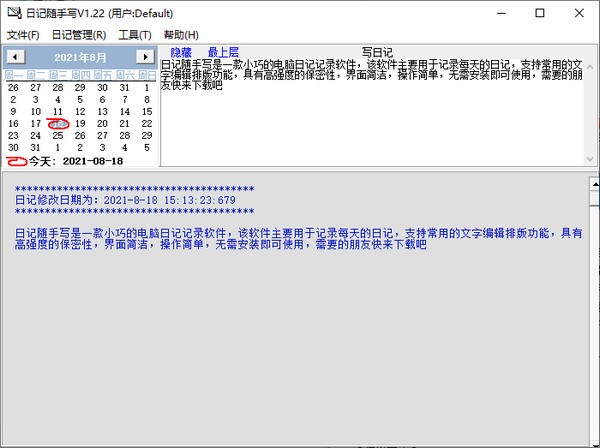Select date 24 in calendar

pos(36,135)
